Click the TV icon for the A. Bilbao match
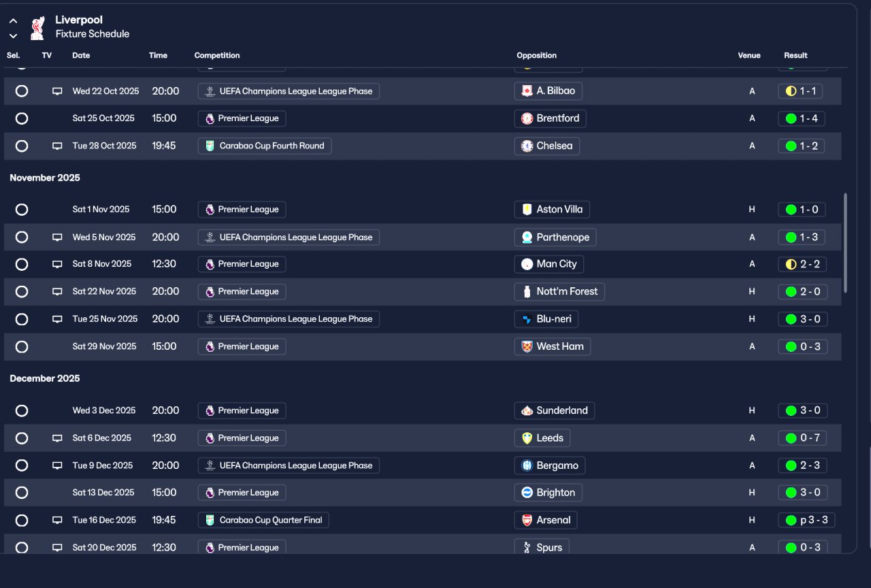The width and height of the screenshot is (871, 588). [x=57, y=91]
